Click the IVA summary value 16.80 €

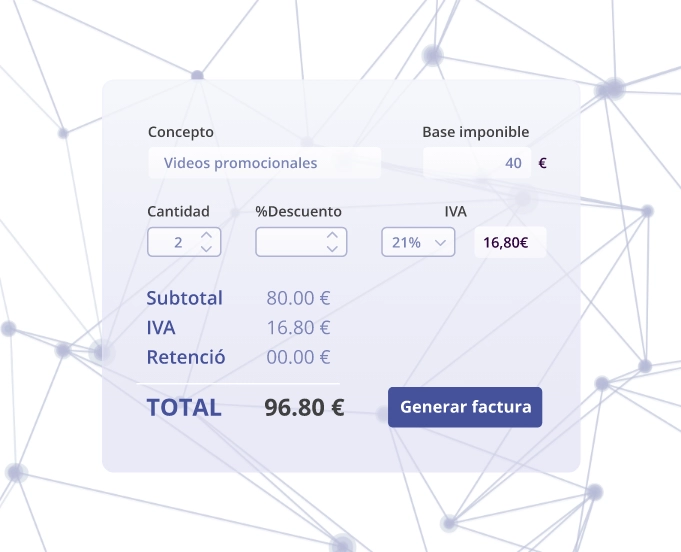(x=298, y=328)
